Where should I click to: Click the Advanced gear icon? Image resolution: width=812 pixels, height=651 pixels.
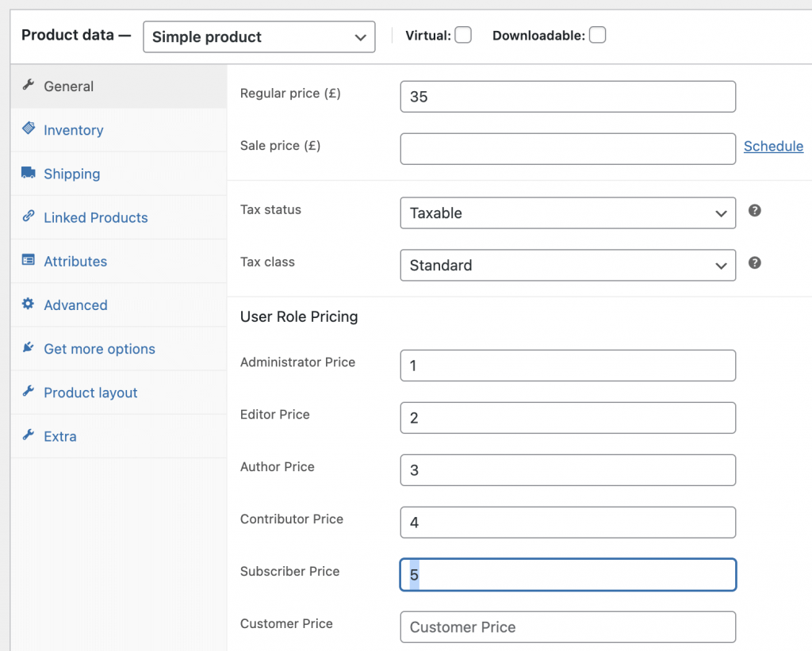click(29, 304)
